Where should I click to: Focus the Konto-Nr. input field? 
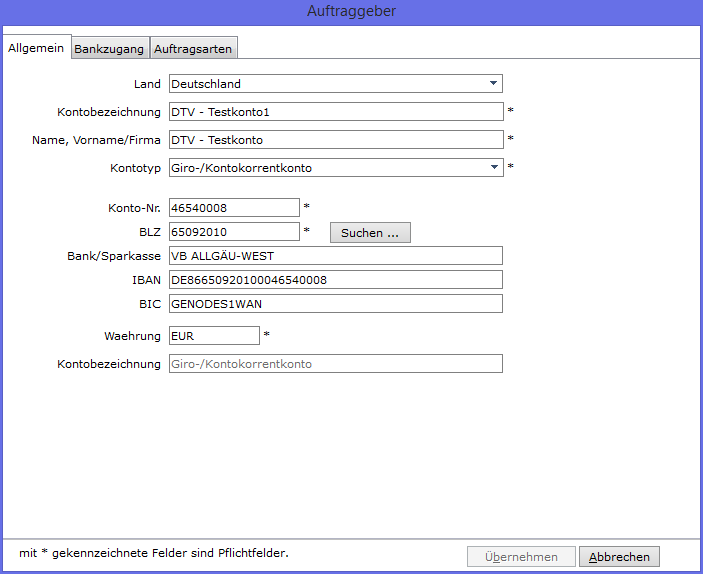(234, 208)
